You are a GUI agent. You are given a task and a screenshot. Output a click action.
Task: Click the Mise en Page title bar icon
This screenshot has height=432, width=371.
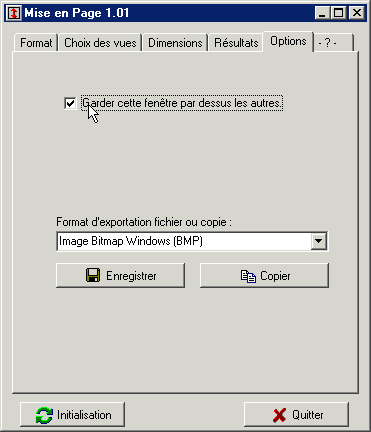(13, 13)
